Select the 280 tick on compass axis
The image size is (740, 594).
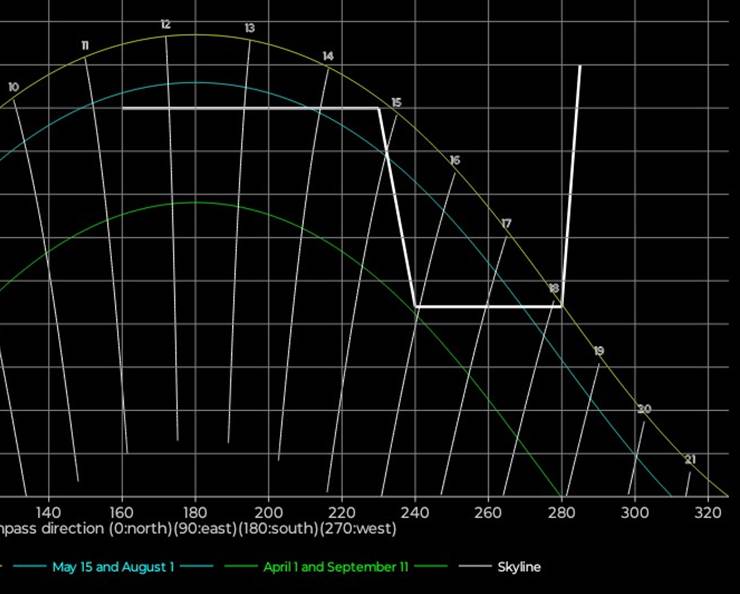562,512
